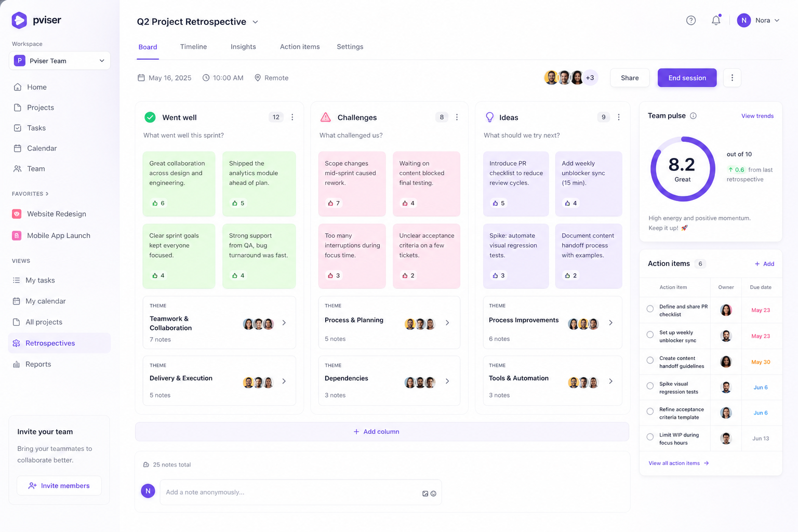The height and width of the screenshot is (532, 798).
Task: Tick 'Spike visual regression tests' action item
Action: tap(650, 386)
